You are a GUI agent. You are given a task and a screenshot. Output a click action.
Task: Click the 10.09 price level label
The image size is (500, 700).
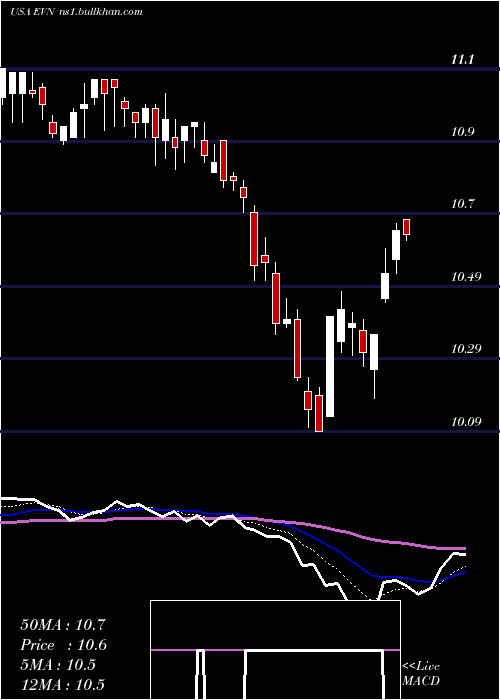coord(466,421)
